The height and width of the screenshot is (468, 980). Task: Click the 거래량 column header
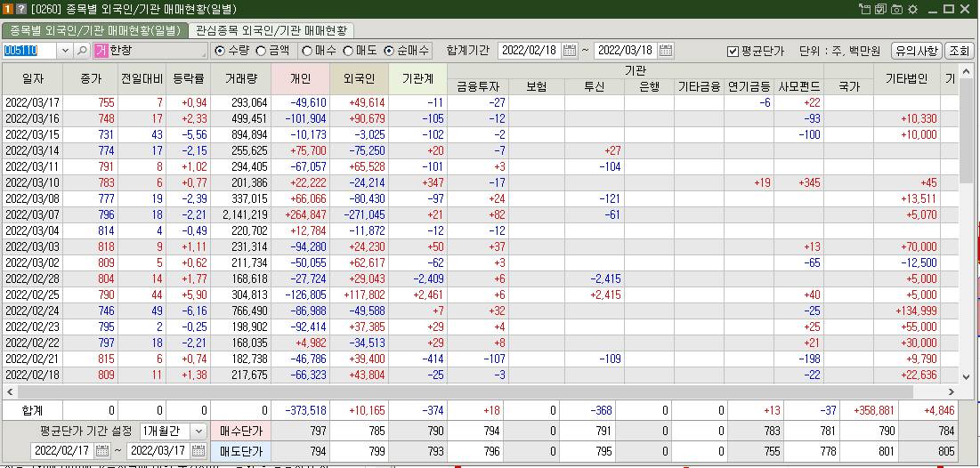240,78
